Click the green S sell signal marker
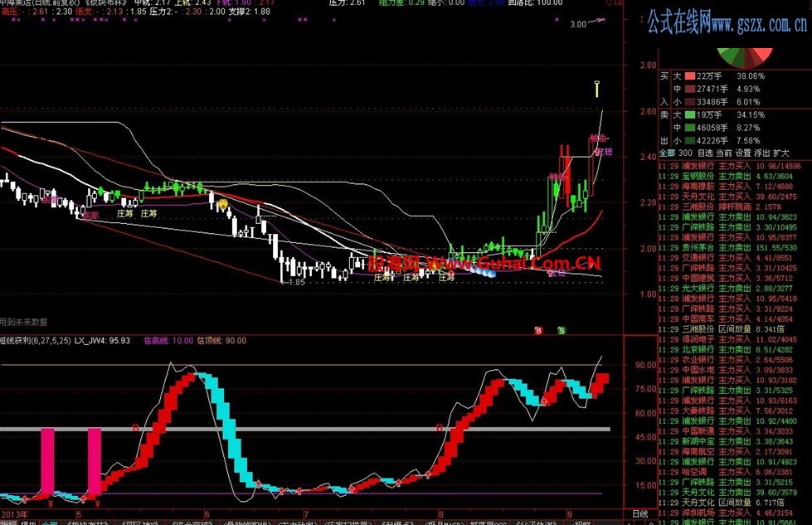The image size is (812, 525). point(562,330)
